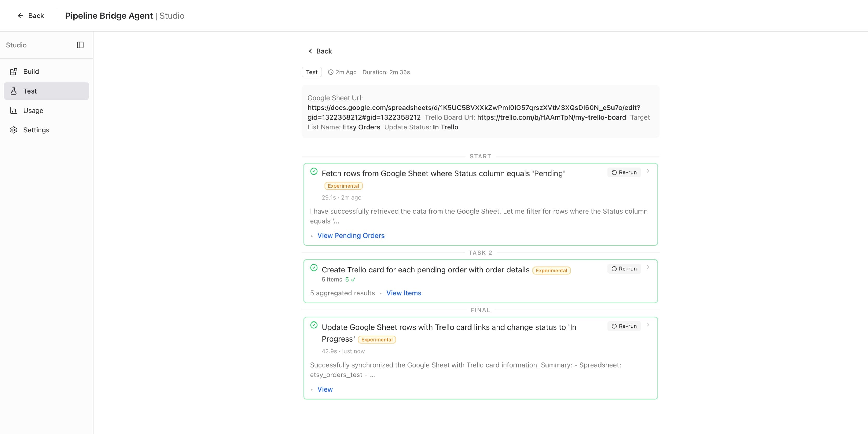Viewport: 868px width, 434px height.
Task: Click the clock icon beside 2m Ago
Action: (331, 72)
